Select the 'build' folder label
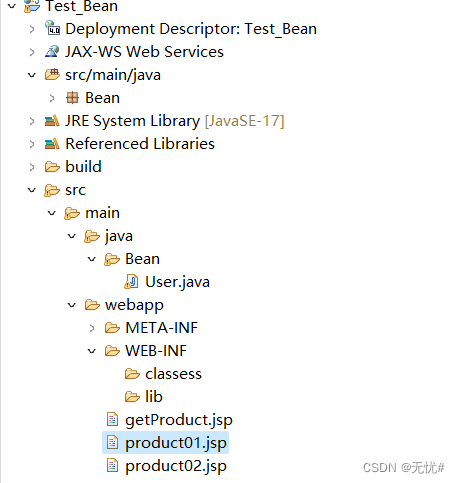Screen dimensions: 460x483 click(83, 167)
